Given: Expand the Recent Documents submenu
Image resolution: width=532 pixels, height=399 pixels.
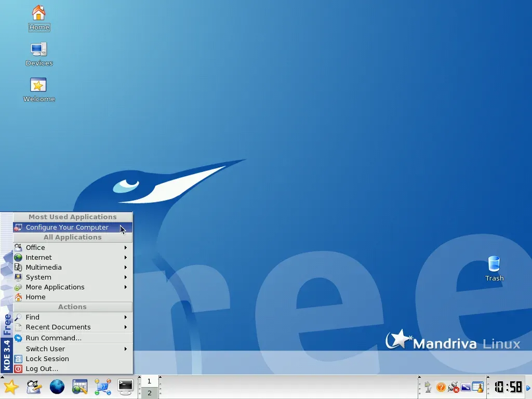Looking at the screenshot, I should [x=73, y=327].
